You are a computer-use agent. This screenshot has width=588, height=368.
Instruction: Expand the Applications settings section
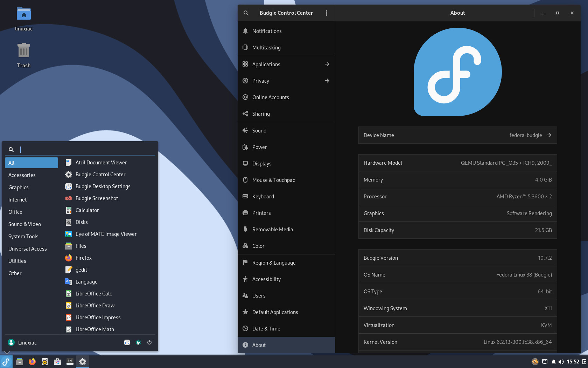286,64
